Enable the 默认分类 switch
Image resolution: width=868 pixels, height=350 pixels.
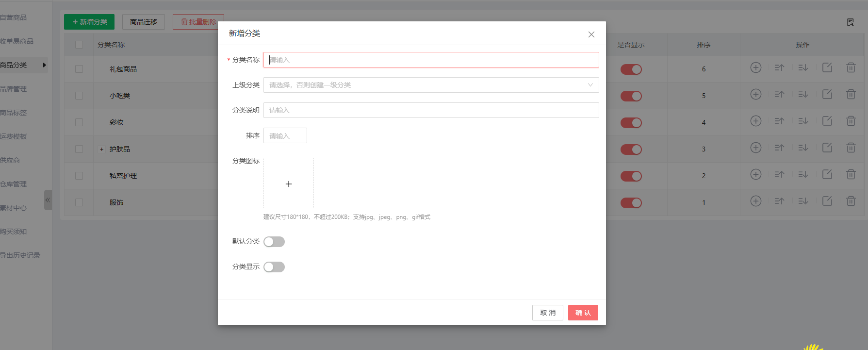click(274, 242)
